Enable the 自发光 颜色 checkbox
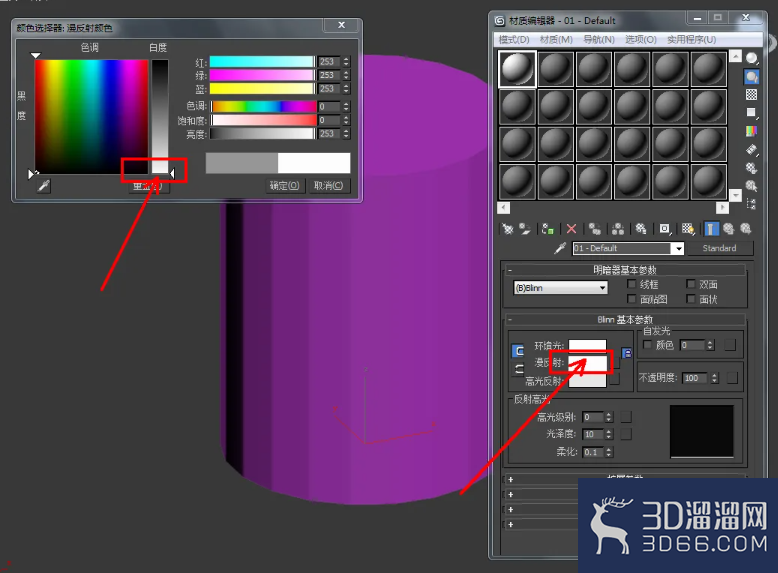778x573 pixels. coord(647,344)
